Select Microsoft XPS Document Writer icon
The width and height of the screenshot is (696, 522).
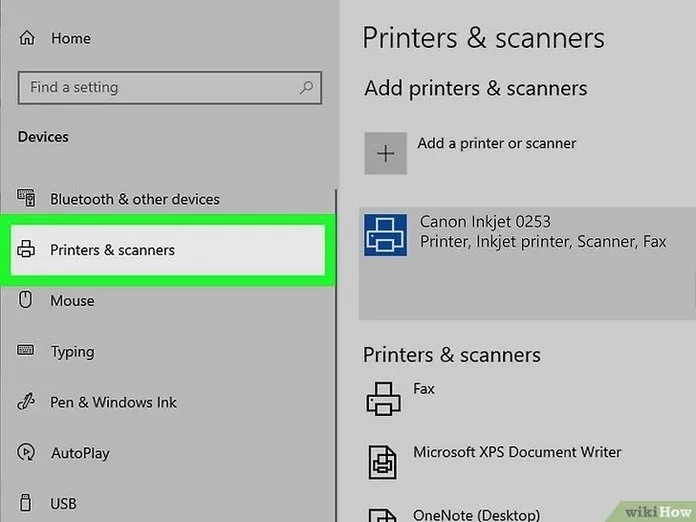click(384, 461)
